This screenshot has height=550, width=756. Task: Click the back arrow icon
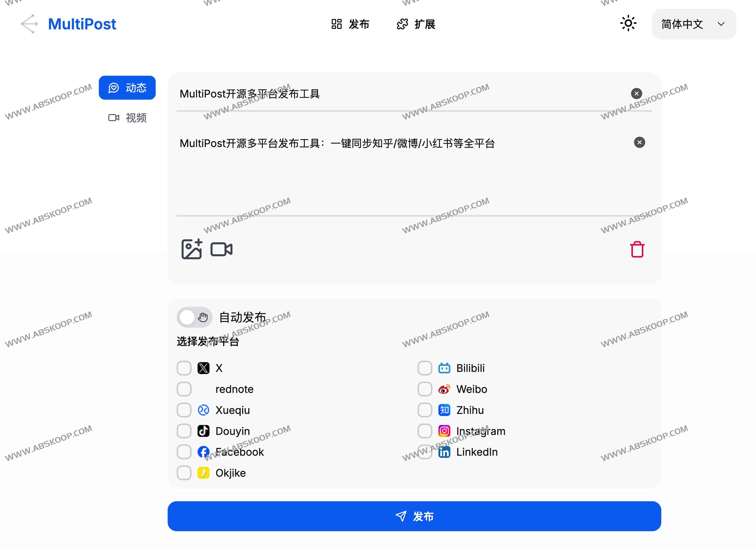[29, 24]
